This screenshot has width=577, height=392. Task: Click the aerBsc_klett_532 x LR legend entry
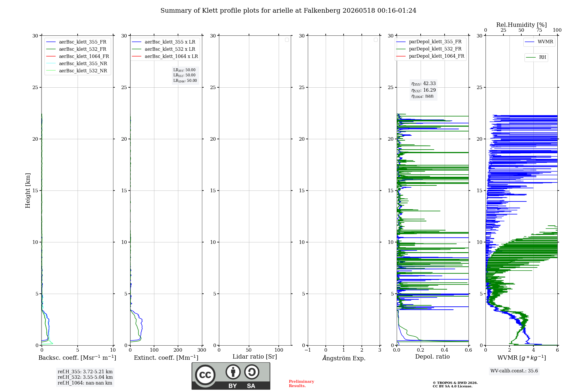click(164, 49)
